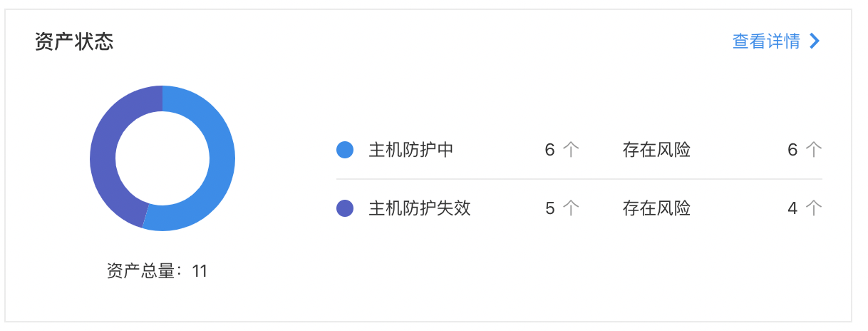Click the 资产状态 card title
This screenshot has height=331, width=868.
(74, 41)
